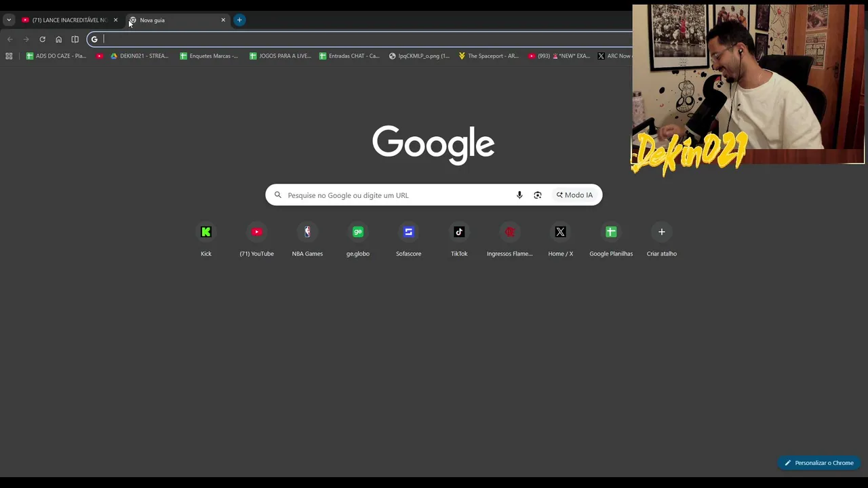
Task: Open the Home / X shortcut
Action: 560,240
